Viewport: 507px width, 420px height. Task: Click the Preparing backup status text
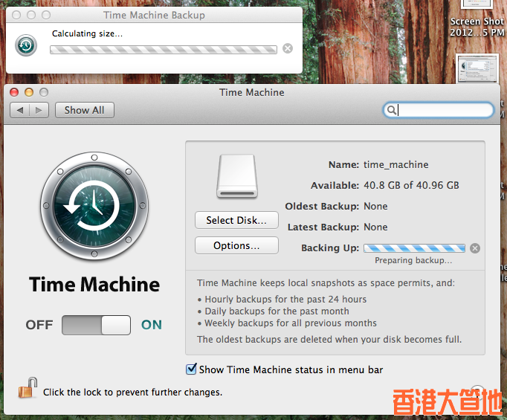413,260
